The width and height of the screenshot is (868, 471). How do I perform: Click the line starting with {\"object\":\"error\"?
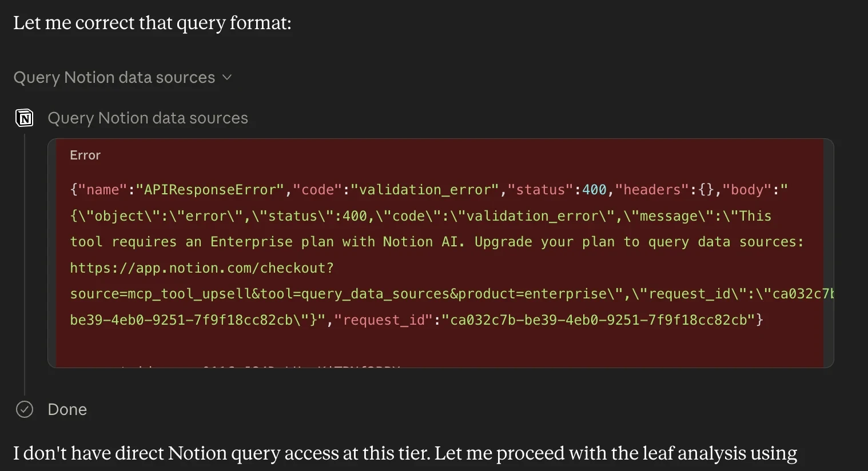pos(420,216)
